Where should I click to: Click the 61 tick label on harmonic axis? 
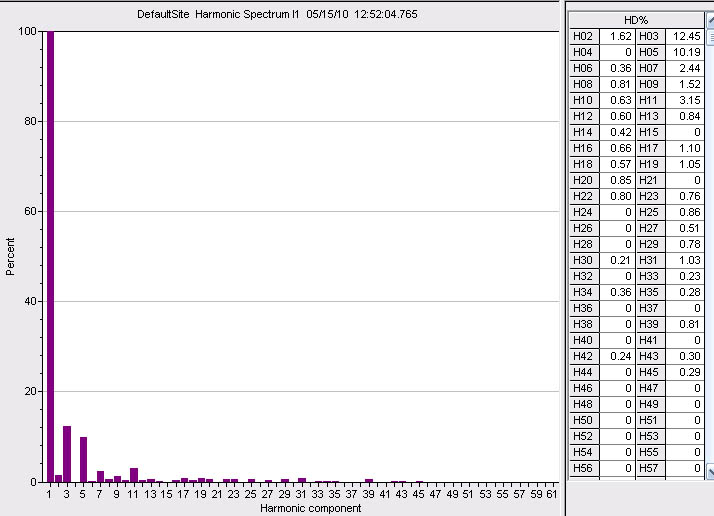tap(551, 494)
